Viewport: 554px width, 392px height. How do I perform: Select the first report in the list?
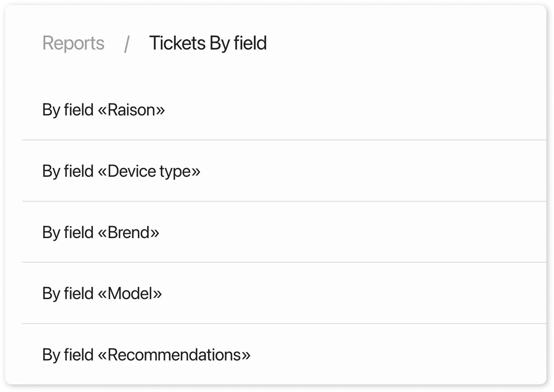tap(104, 110)
